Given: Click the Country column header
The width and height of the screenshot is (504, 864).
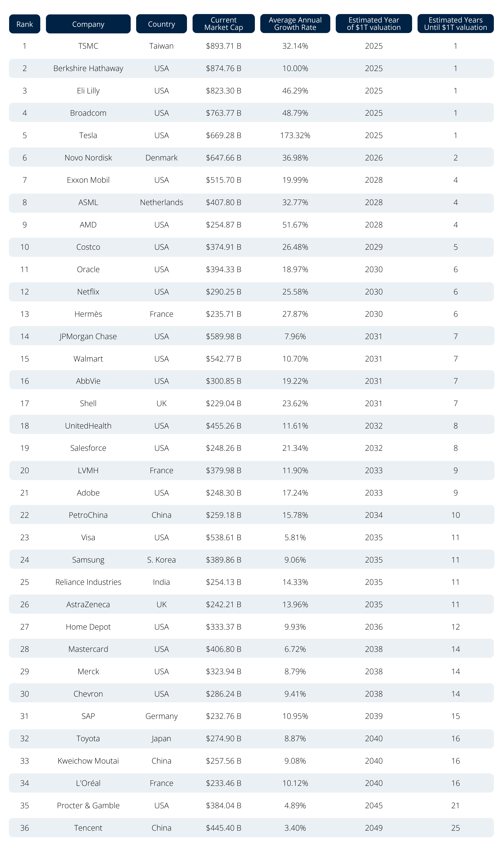Looking at the screenshot, I should point(161,24).
